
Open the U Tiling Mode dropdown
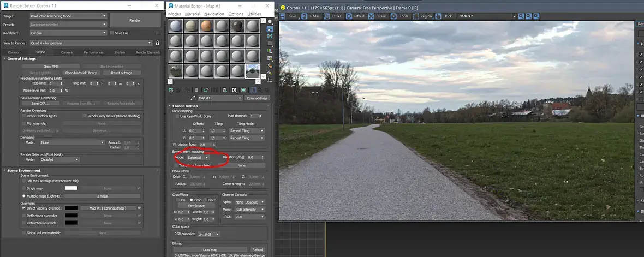pyautogui.click(x=247, y=130)
